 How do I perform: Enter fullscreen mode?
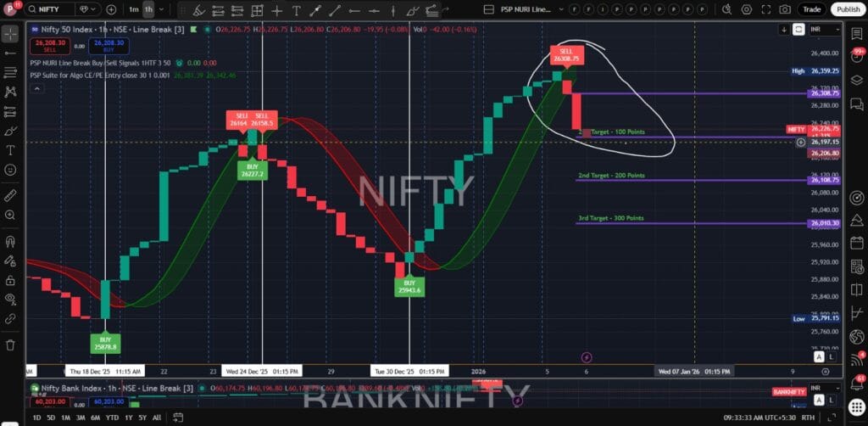pos(765,8)
